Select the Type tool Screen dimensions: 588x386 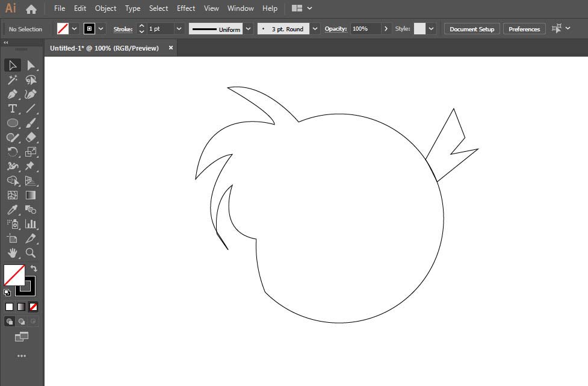coord(13,108)
